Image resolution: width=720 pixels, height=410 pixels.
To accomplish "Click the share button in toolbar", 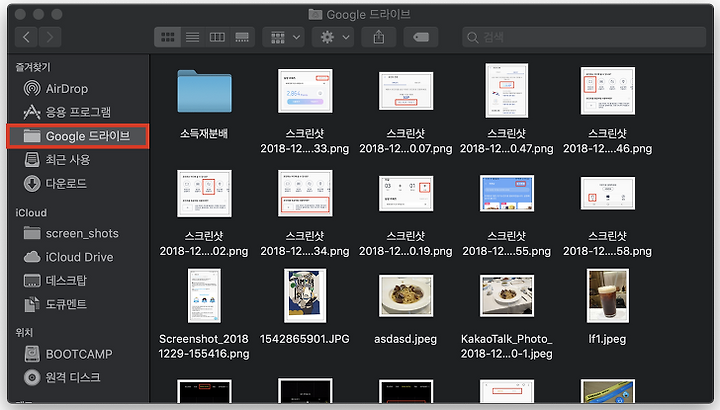I will click(x=379, y=37).
